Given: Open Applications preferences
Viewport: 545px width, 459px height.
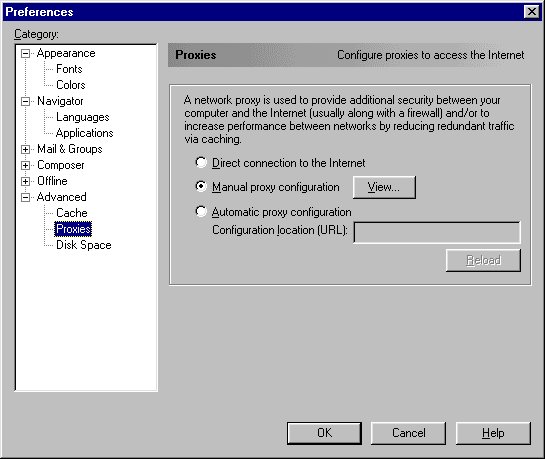Looking at the screenshot, I should (84, 133).
